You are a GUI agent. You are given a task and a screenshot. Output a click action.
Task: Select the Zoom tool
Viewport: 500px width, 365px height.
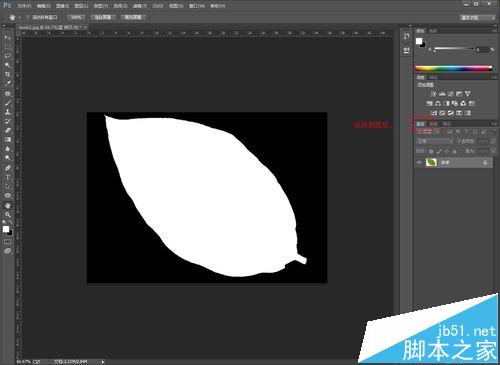7,215
